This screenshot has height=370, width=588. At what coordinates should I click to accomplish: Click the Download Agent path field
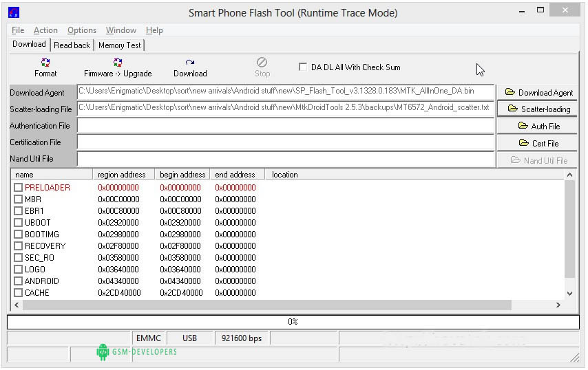tap(285, 91)
